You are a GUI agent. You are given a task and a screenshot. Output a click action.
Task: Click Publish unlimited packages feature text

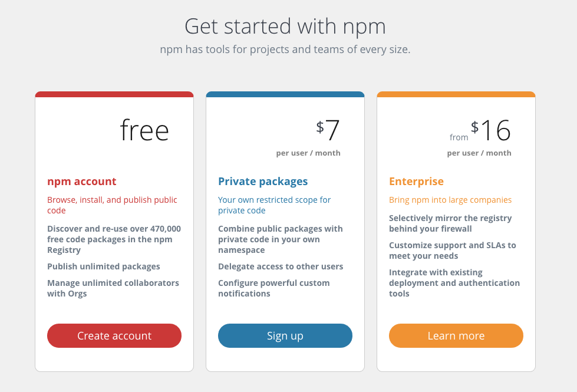coord(103,266)
